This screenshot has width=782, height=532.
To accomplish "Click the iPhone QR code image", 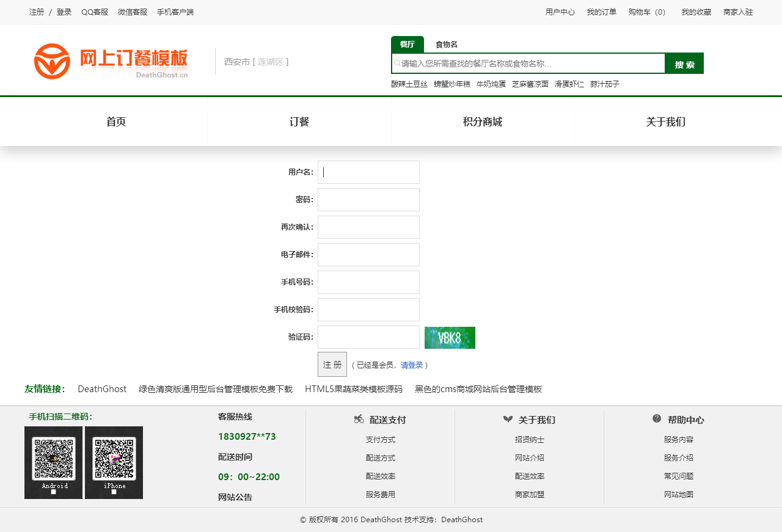I will pyautogui.click(x=114, y=459).
